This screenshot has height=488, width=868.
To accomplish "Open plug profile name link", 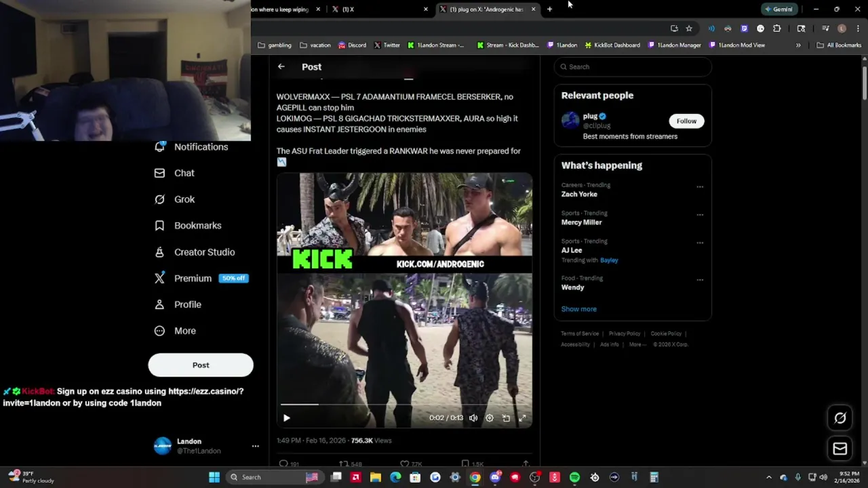I will [590, 116].
